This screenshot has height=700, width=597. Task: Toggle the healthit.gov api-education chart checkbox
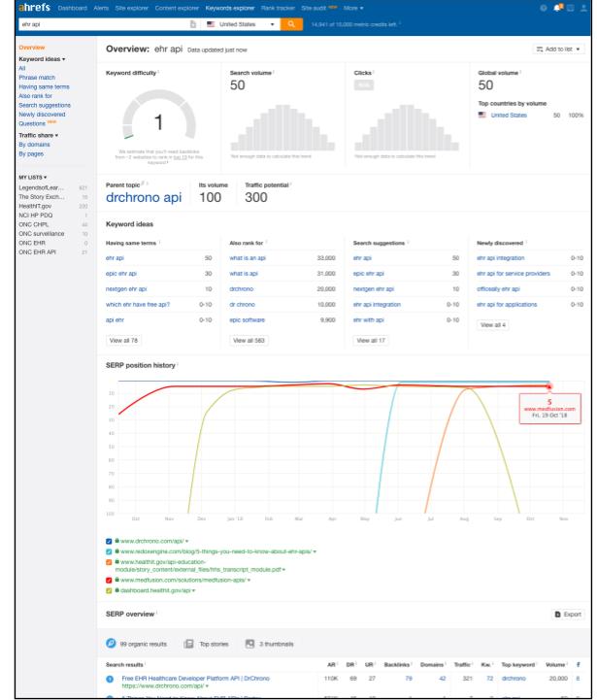109,562
